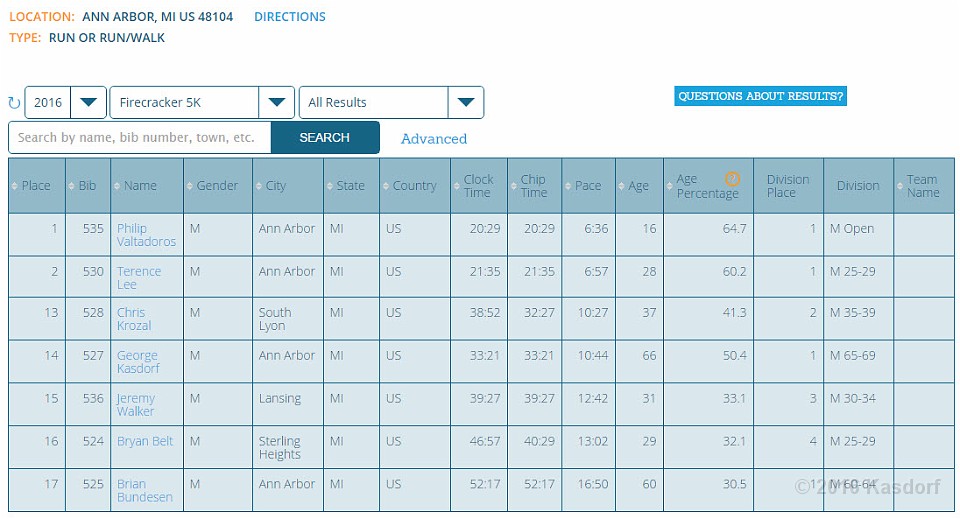Sort table by Clock Time column

[478, 186]
